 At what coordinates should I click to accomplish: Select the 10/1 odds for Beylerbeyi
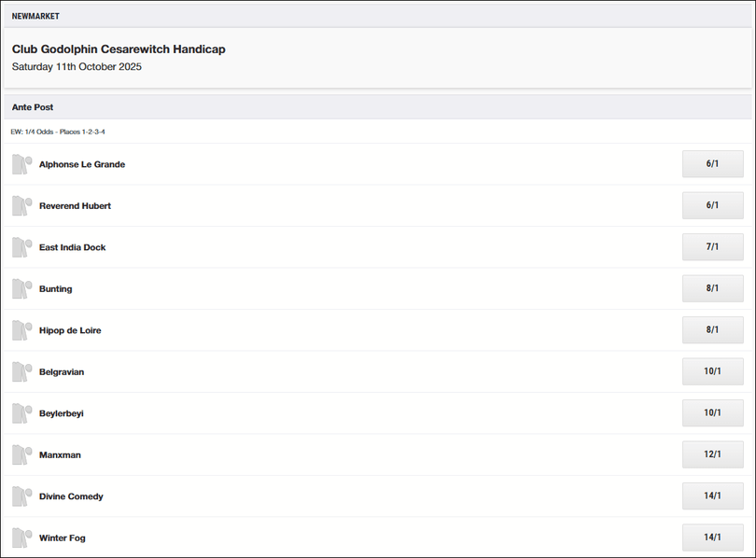[x=713, y=413]
